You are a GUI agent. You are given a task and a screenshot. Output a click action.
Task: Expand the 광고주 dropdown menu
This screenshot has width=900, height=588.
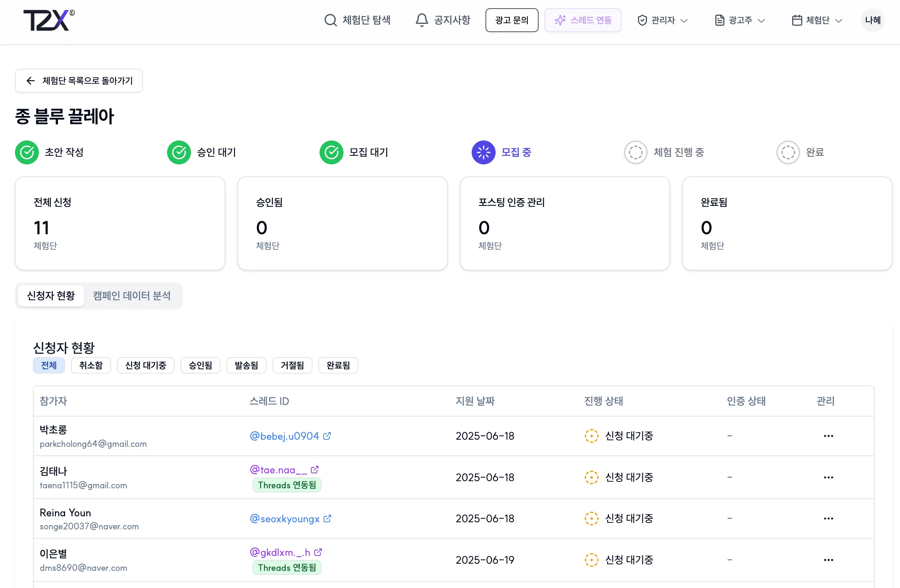coord(740,20)
